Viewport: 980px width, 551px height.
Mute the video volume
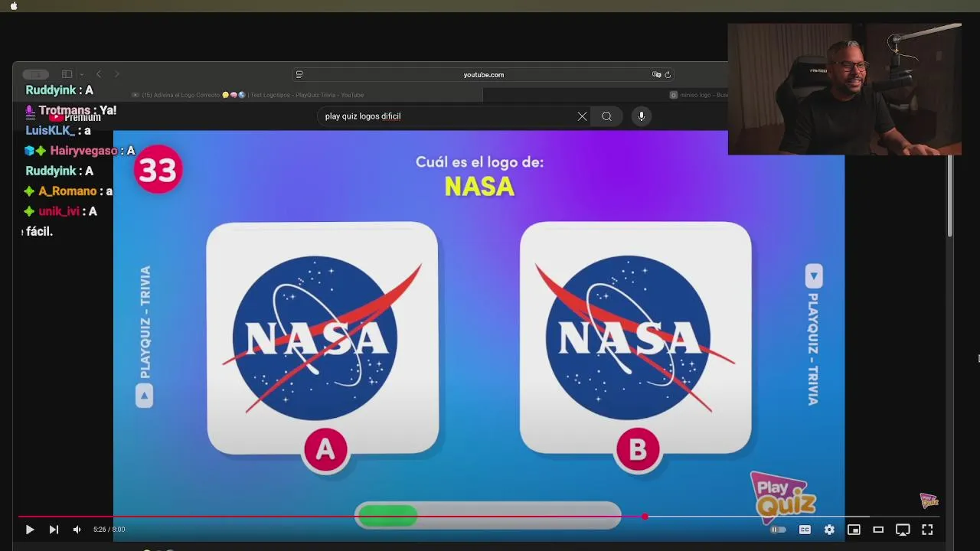(77, 530)
